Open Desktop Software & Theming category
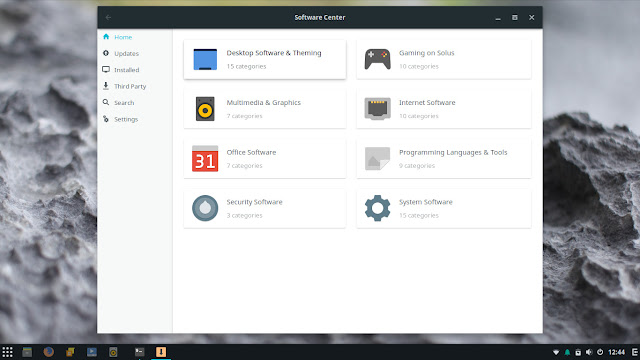The image size is (640, 360). coord(265,59)
